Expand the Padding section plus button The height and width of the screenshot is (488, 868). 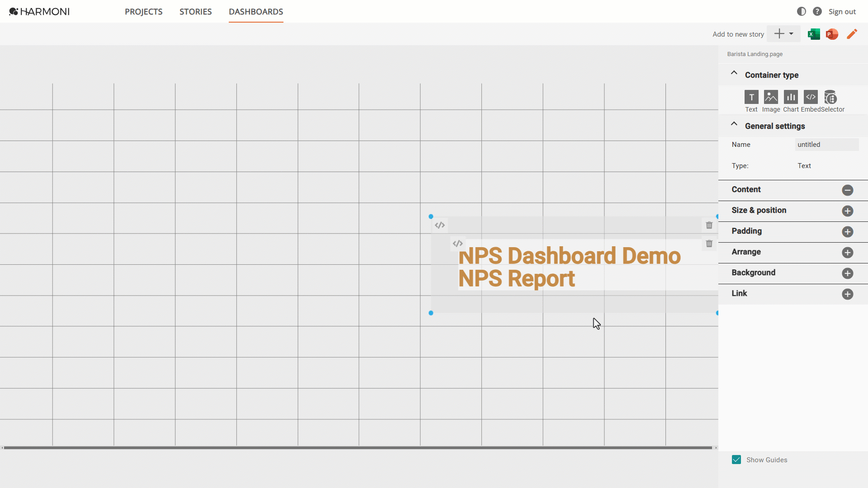click(848, 232)
